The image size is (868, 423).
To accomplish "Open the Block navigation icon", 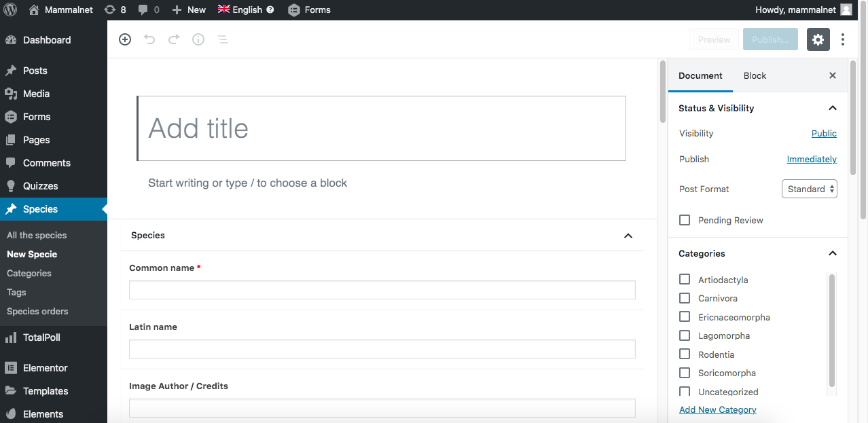I will pyautogui.click(x=222, y=39).
